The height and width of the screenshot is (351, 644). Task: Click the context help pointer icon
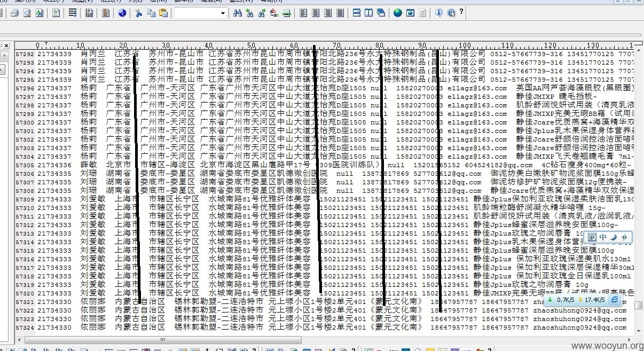451,13
